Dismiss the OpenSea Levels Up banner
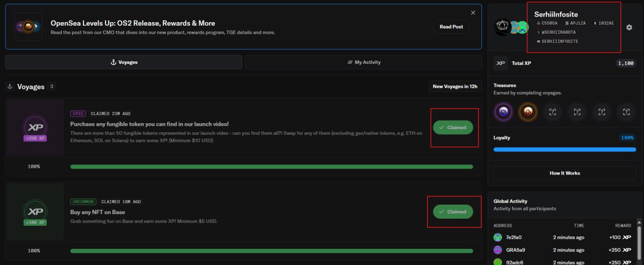Image resolution: width=644 pixels, height=265 pixels. (473, 13)
